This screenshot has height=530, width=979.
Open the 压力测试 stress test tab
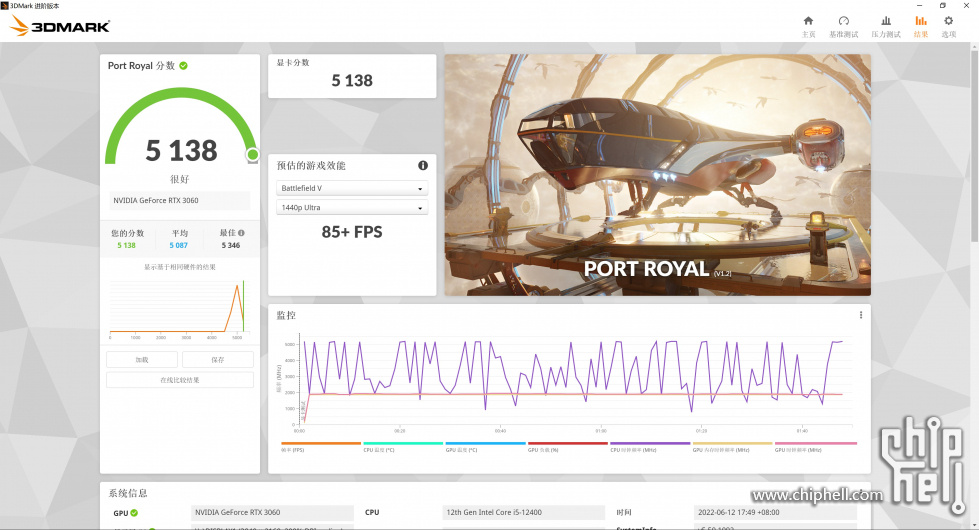[x=885, y=27]
